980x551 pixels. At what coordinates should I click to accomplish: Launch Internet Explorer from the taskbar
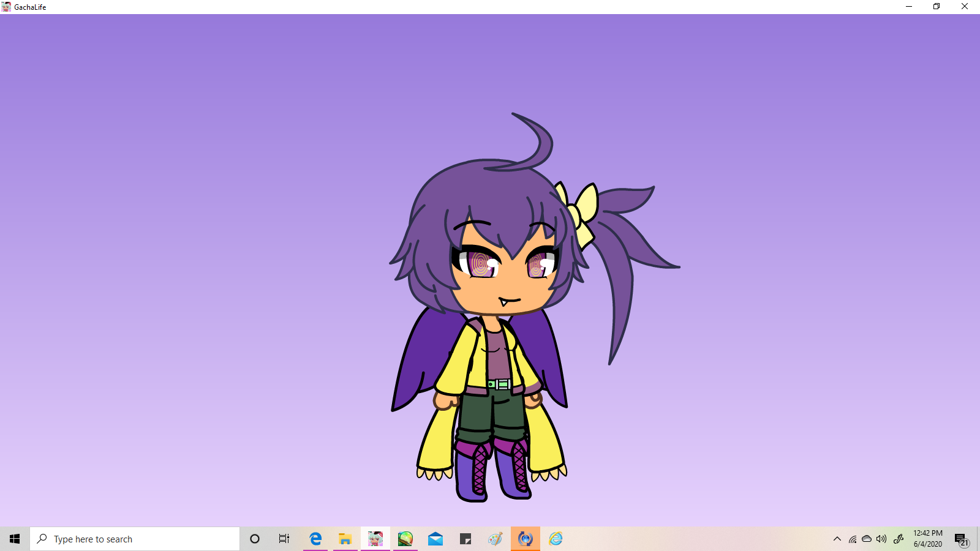point(556,539)
